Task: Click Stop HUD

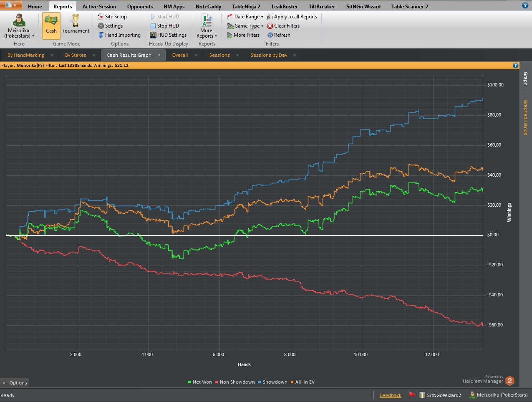Action: click(x=164, y=26)
